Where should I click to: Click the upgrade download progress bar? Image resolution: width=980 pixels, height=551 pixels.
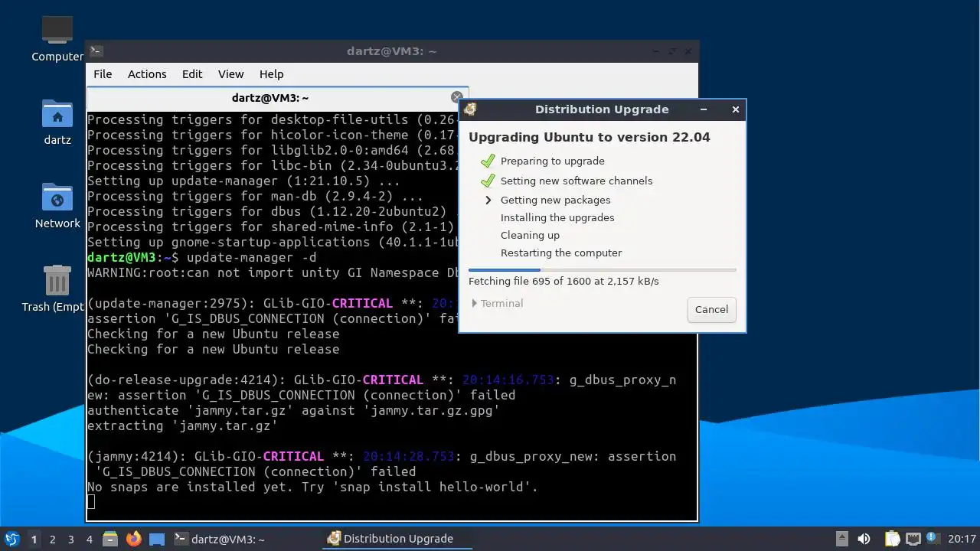[x=602, y=269]
